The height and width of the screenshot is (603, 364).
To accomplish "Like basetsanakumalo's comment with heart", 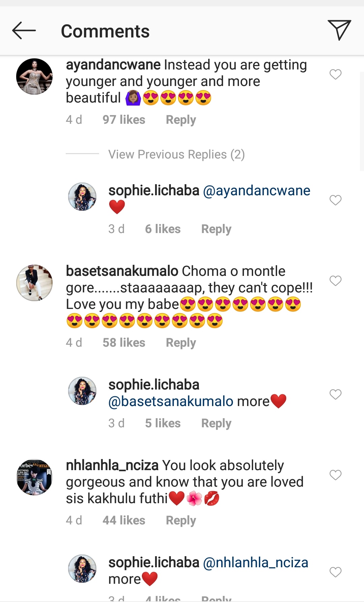I will coord(335,281).
